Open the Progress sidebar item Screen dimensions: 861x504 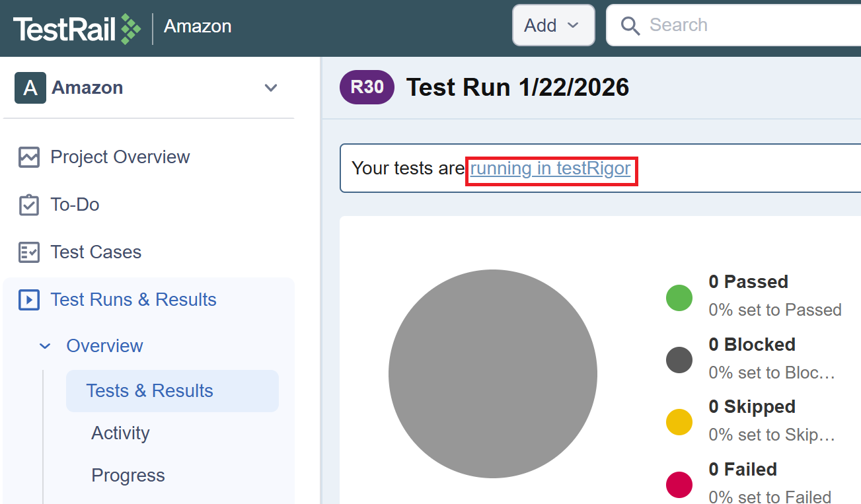click(128, 476)
